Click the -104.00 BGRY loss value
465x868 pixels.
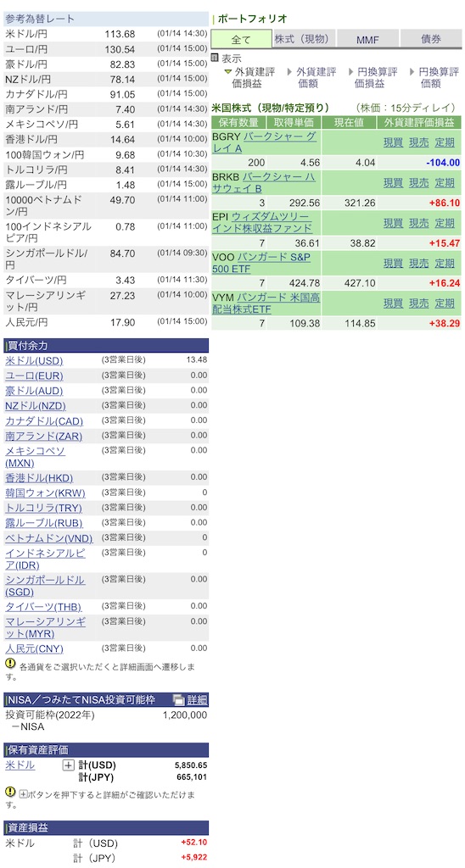443,163
